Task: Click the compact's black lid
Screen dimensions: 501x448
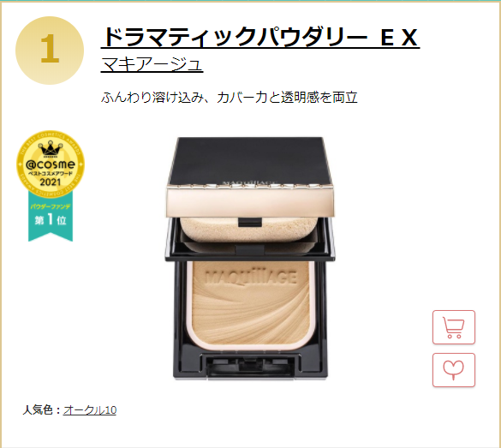Action: (x=249, y=161)
